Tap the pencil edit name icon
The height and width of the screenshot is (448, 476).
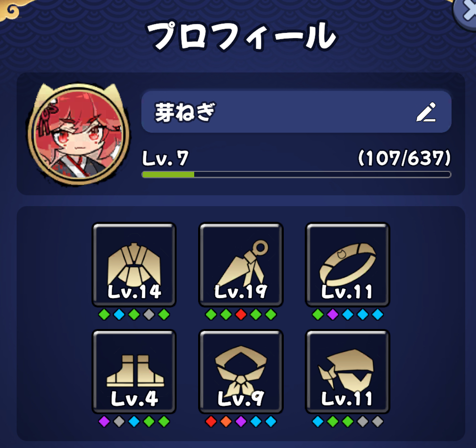[426, 112]
